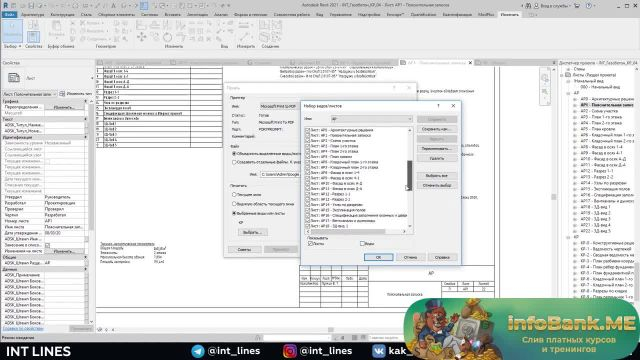Open the Имя set name dropdown АР
This screenshot has width=640, height=360.
click(x=371, y=119)
